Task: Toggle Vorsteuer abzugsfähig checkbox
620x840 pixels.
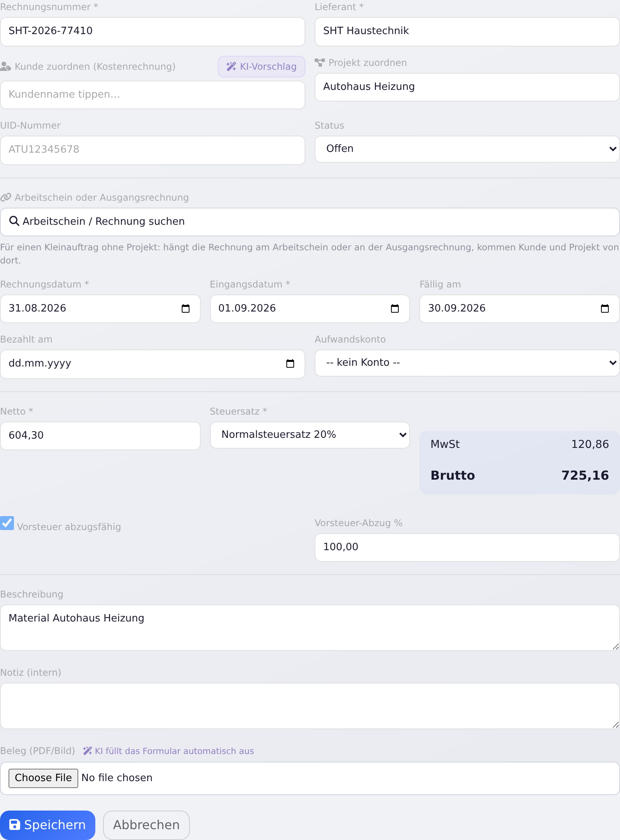Action: pos(7,523)
